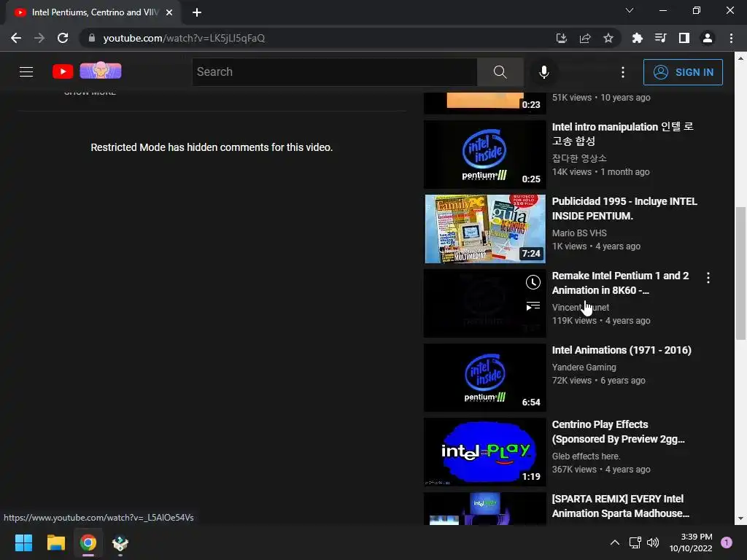Bookmark this tab with star icon
747x560 pixels.
coord(608,38)
